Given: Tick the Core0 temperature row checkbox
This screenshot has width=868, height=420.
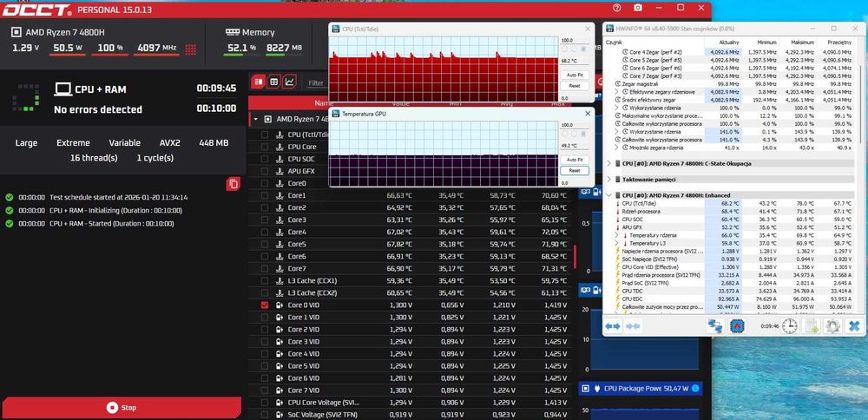Looking at the screenshot, I should pyautogui.click(x=264, y=183).
